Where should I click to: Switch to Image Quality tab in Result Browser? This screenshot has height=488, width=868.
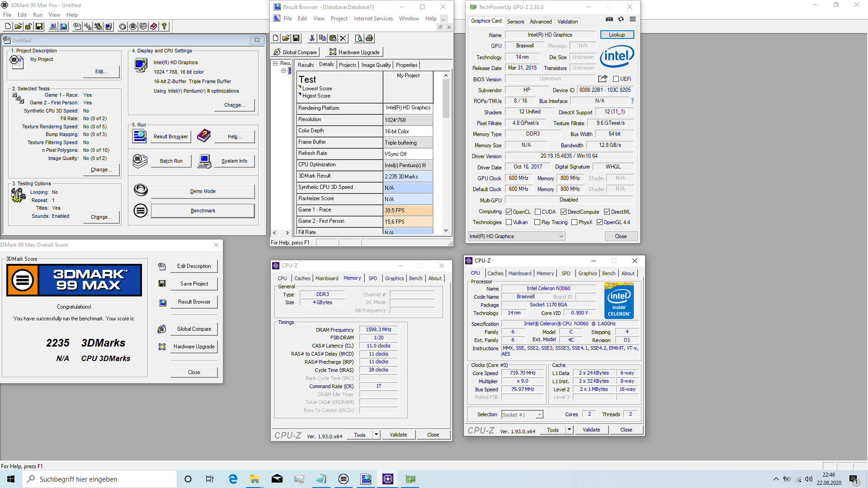coord(376,65)
